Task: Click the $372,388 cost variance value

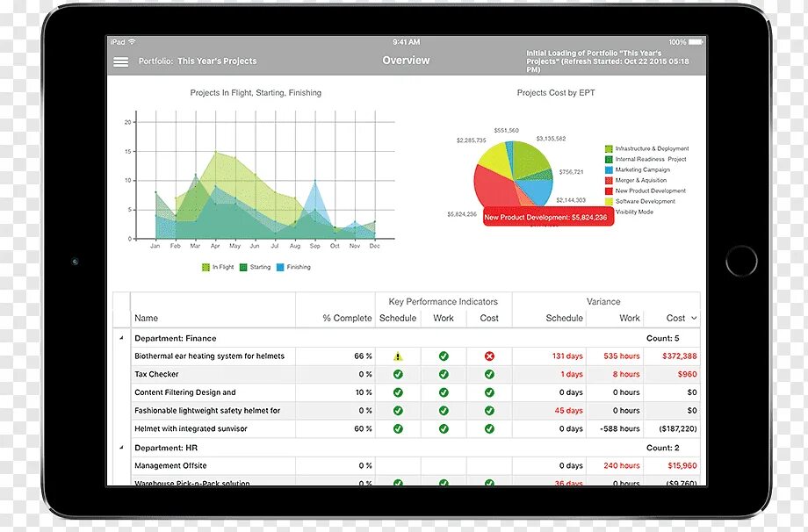Action: click(680, 356)
